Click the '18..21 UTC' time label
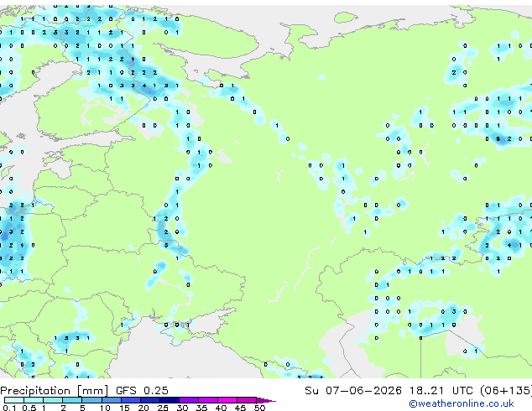The image size is (532, 411). click(x=441, y=391)
